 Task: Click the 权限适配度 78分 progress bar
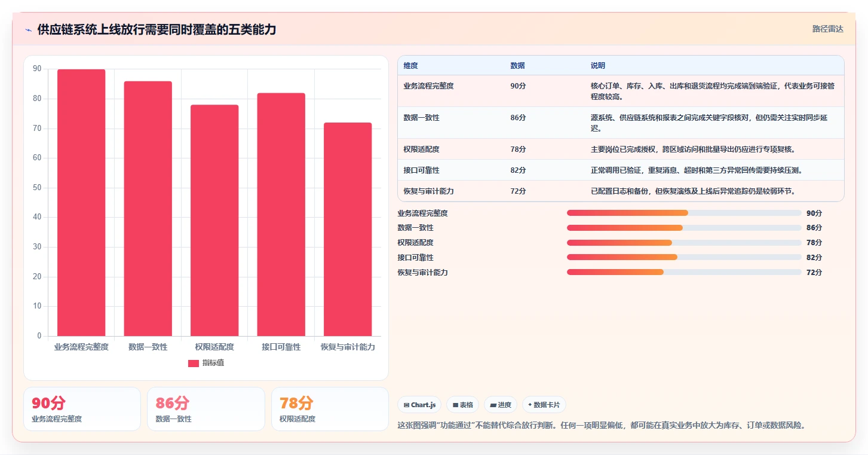[x=684, y=243]
